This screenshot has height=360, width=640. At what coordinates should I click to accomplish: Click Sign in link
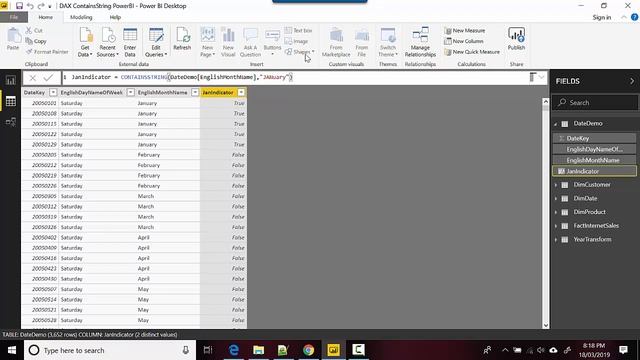(x=602, y=17)
